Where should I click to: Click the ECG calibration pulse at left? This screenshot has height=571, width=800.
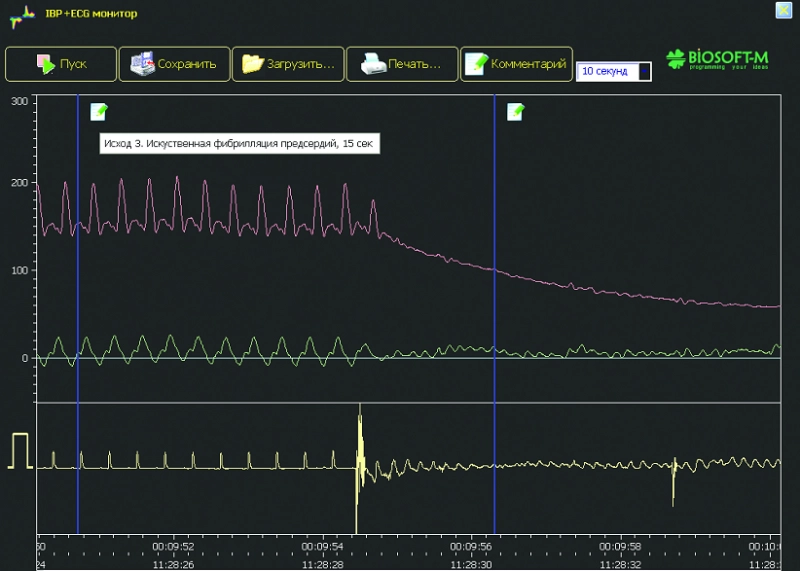pos(20,451)
